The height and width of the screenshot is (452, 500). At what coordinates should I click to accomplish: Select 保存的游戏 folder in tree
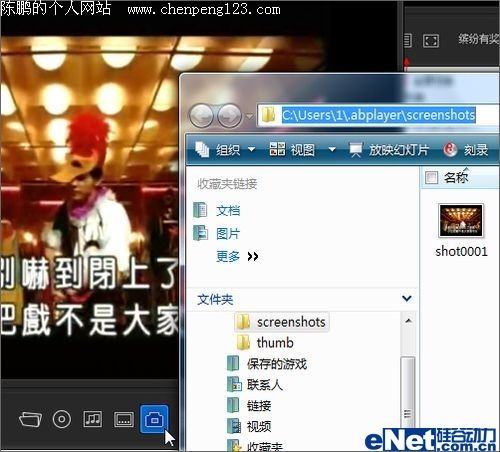pos(267,364)
